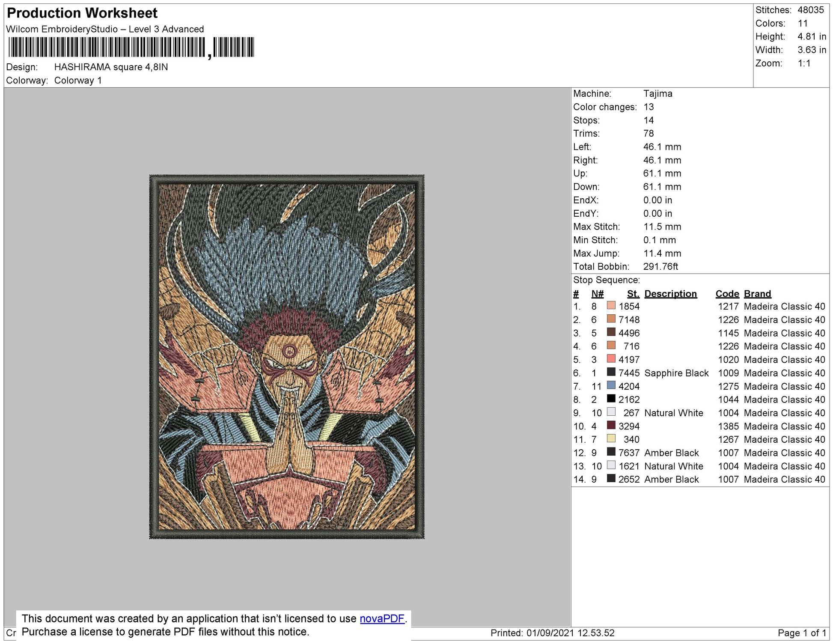Click the St. column header

coord(633,294)
